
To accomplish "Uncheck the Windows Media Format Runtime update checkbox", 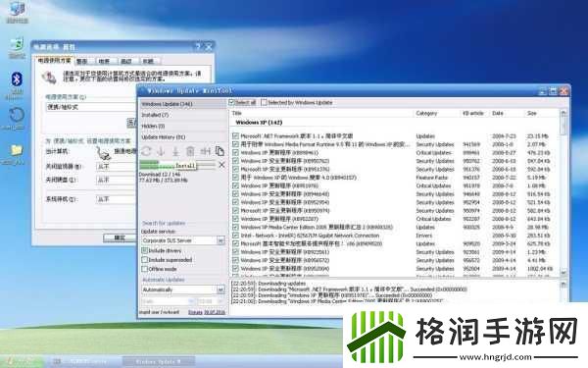I will (235, 144).
